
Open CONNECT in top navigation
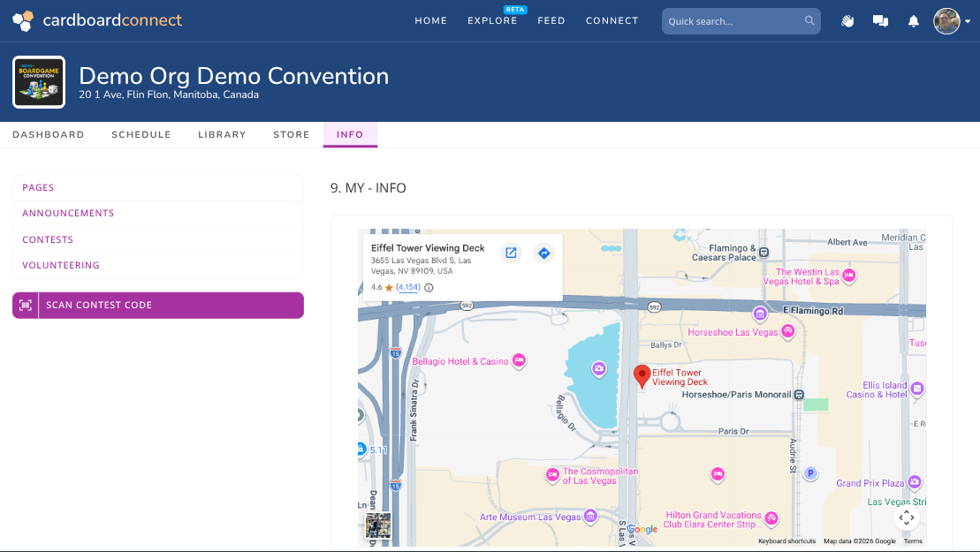pyautogui.click(x=612, y=20)
